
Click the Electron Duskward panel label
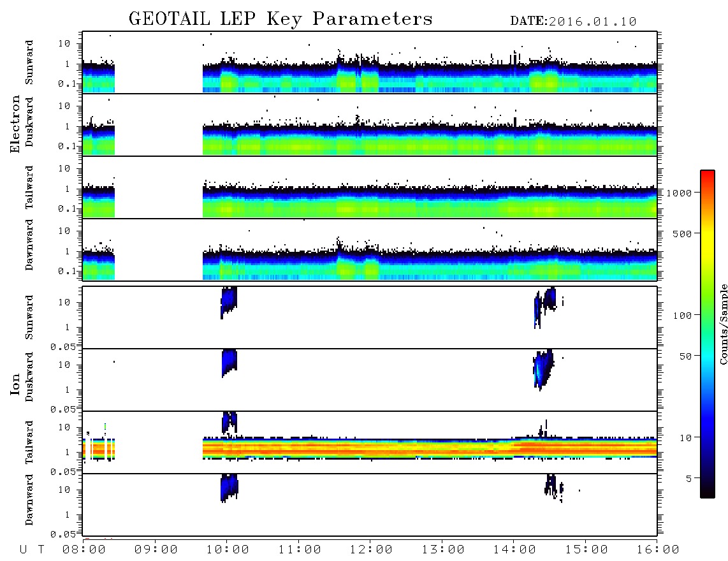pyautogui.click(x=29, y=122)
